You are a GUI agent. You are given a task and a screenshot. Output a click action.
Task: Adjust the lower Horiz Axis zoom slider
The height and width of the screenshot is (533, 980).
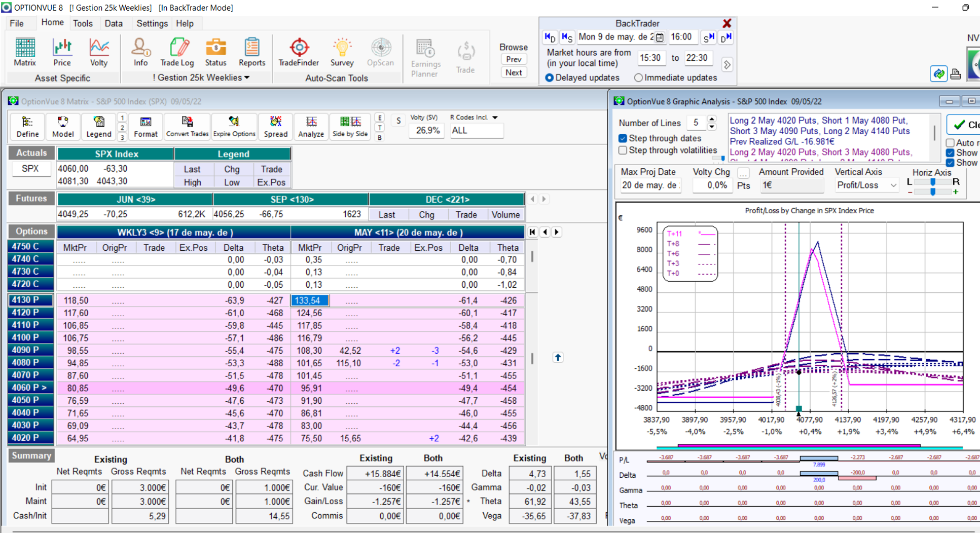point(932,192)
